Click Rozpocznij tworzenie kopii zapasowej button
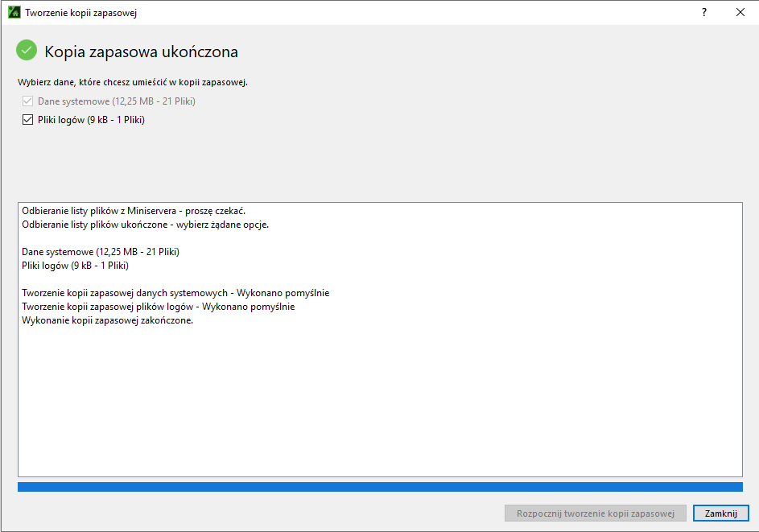759x532 pixels. pos(595,513)
